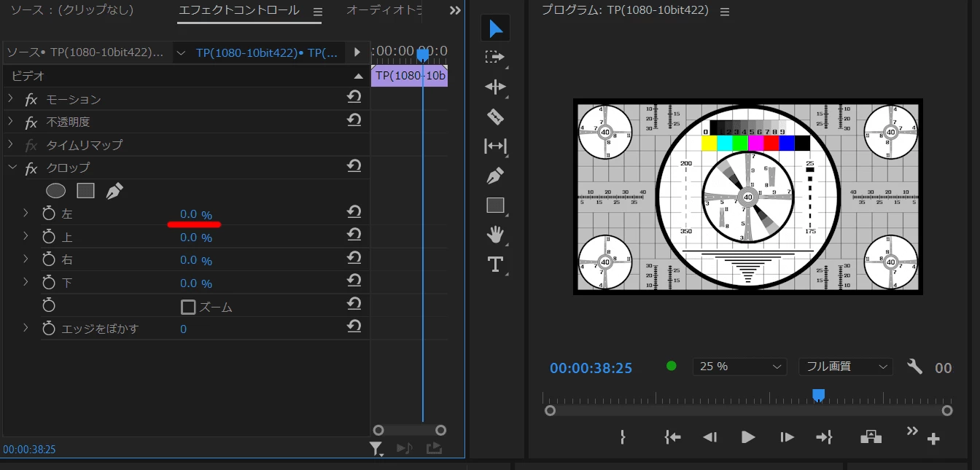The height and width of the screenshot is (470, 980).
Task: Select the Type tool
Action: point(495,264)
